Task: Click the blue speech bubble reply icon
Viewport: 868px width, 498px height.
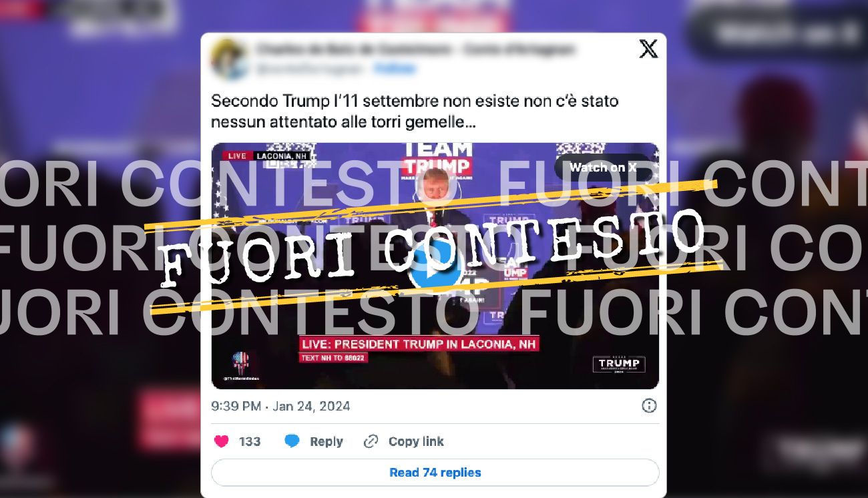Action: pos(292,441)
